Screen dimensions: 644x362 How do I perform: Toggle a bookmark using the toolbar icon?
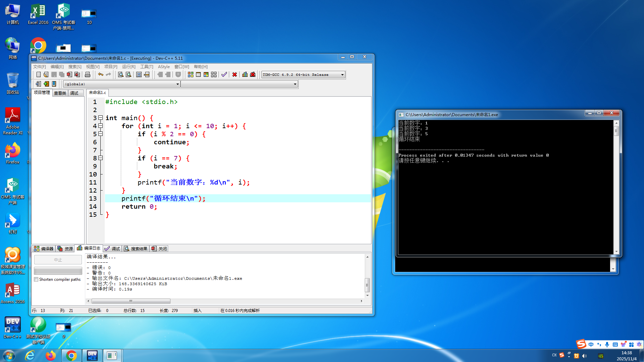point(178,74)
